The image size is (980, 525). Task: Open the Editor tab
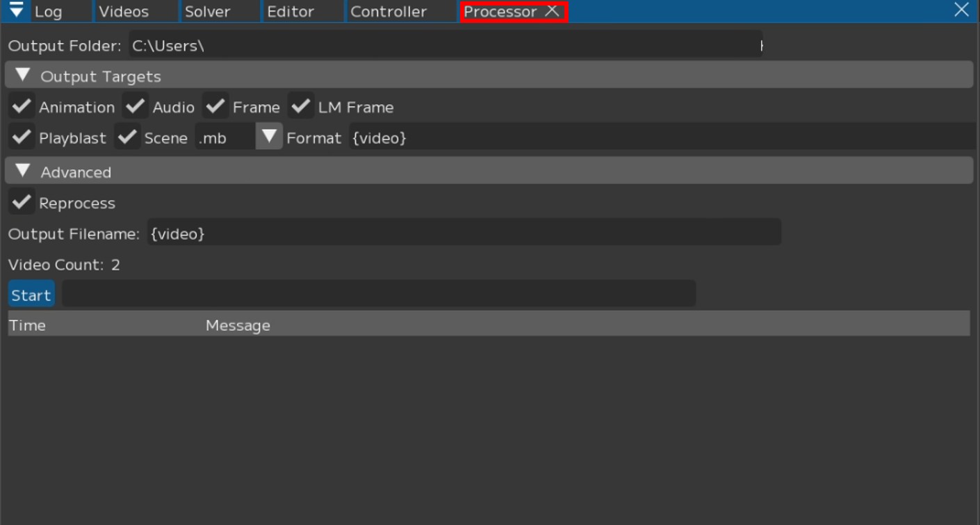291,12
